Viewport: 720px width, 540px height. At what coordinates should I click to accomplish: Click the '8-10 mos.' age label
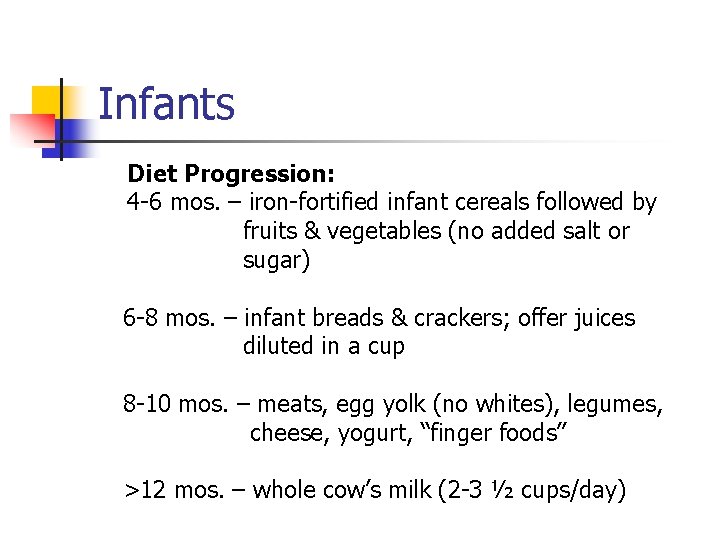tap(175, 404)
